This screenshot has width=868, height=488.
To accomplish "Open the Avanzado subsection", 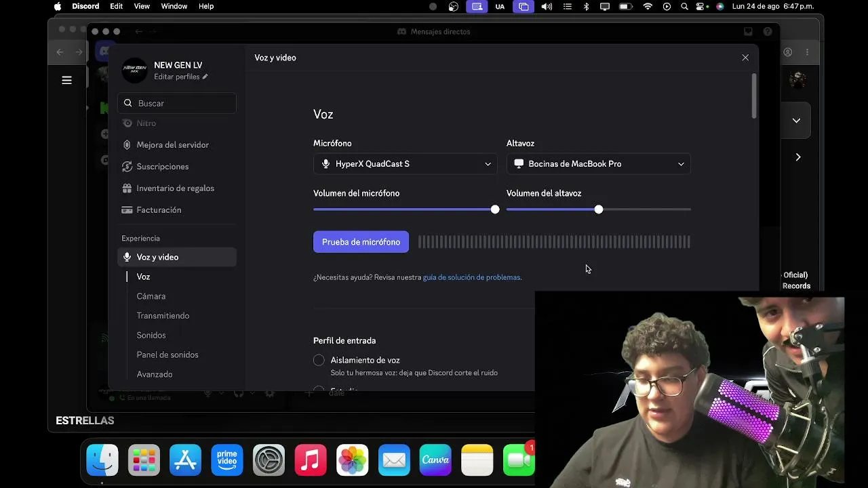I will pos(155,375).
